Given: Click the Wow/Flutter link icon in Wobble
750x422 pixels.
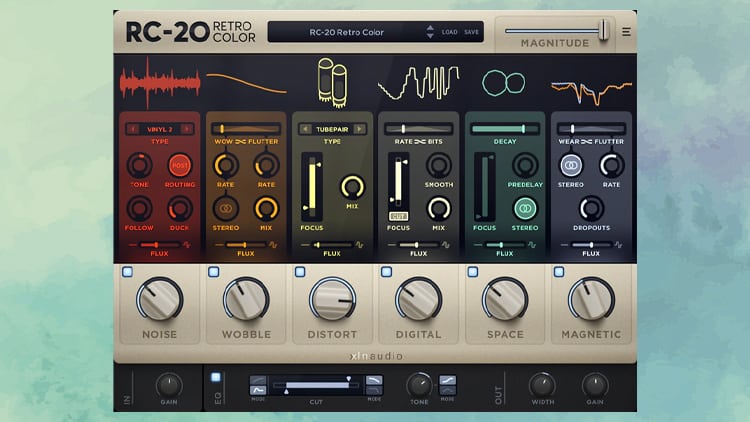Looking at the screenshot, I should [x=241, y=142].
